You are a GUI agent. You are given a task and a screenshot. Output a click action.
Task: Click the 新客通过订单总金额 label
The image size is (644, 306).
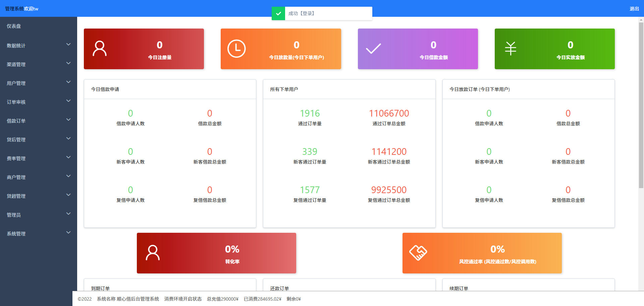(389, 162)
